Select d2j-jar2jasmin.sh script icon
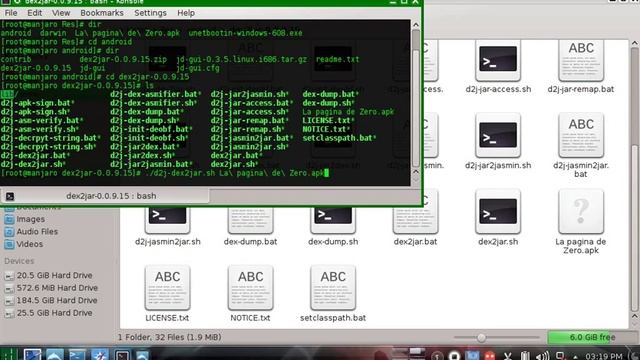 (498, 136)
